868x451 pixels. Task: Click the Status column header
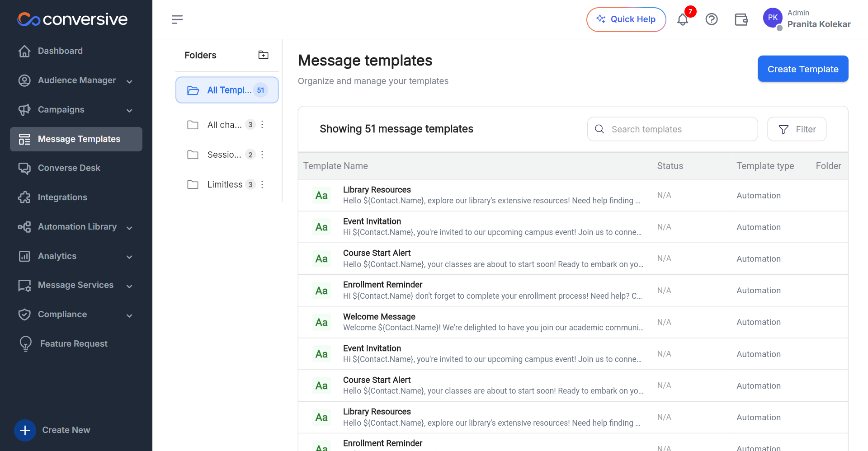pyautogui.click(x=670, y=166)
